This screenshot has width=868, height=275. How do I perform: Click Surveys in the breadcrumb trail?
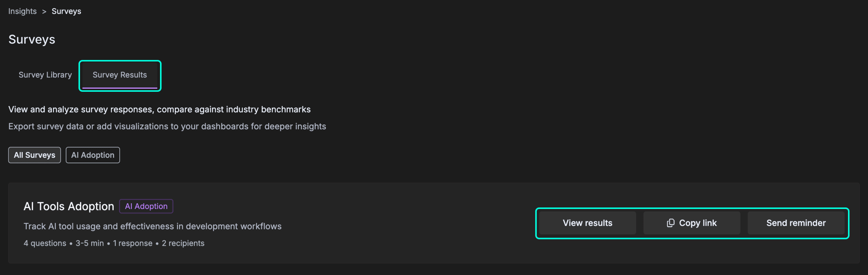tap(66, 11)
